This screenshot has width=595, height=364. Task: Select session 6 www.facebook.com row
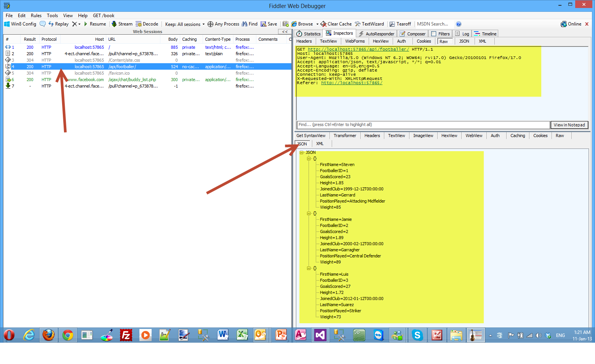point(147,80)
